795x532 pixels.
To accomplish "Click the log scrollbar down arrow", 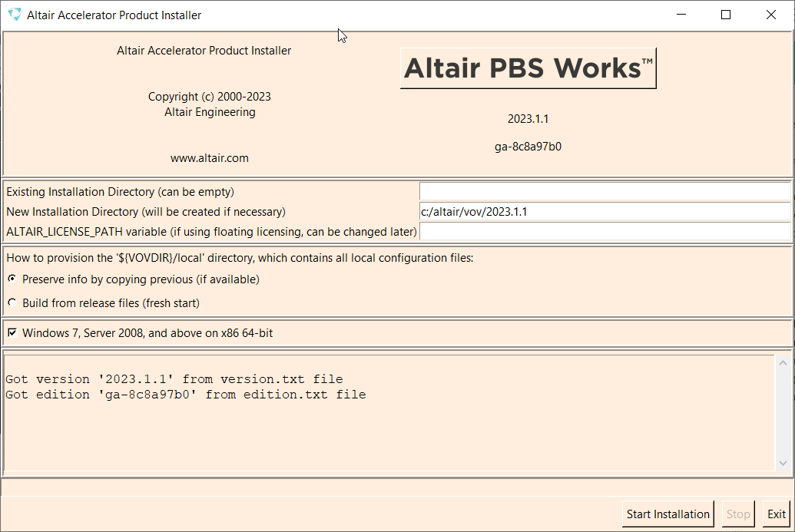I will click(x=783, y=463).
